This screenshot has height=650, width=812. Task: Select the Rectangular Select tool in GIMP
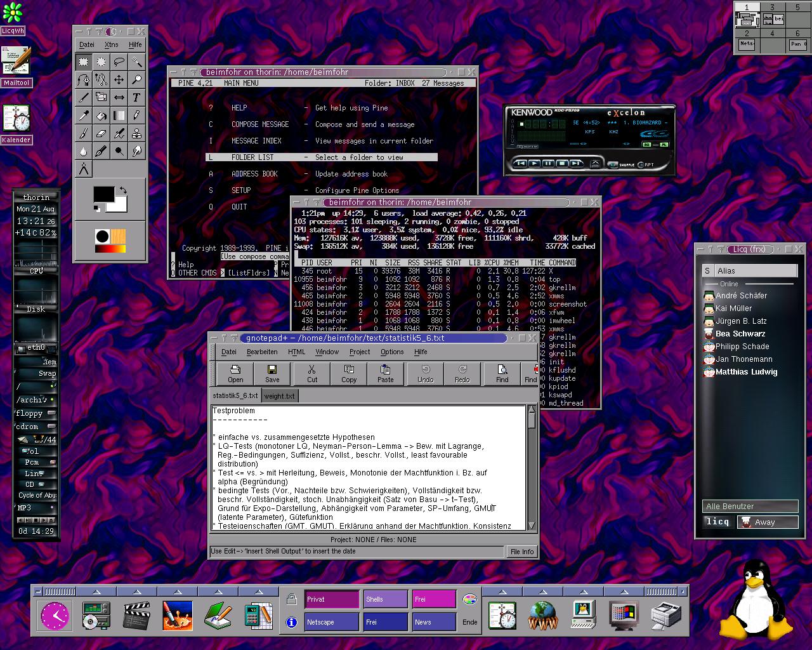tap(83, 62)
